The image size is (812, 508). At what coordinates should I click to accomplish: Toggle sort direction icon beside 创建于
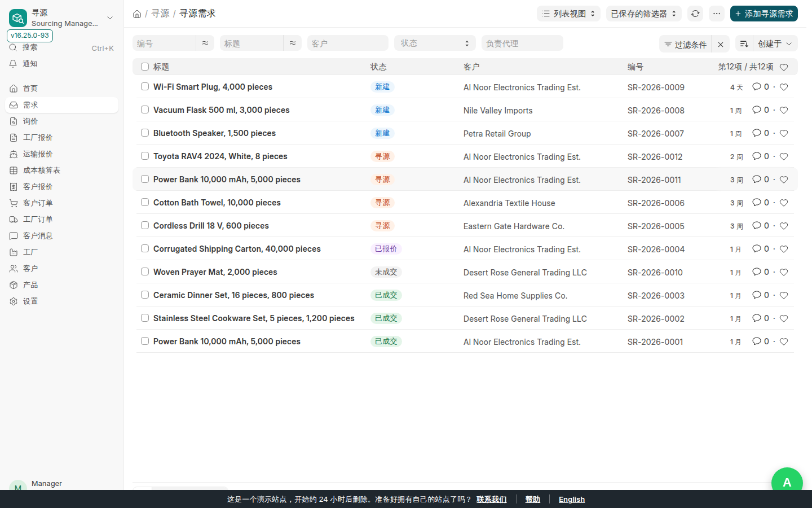point(744,44)
